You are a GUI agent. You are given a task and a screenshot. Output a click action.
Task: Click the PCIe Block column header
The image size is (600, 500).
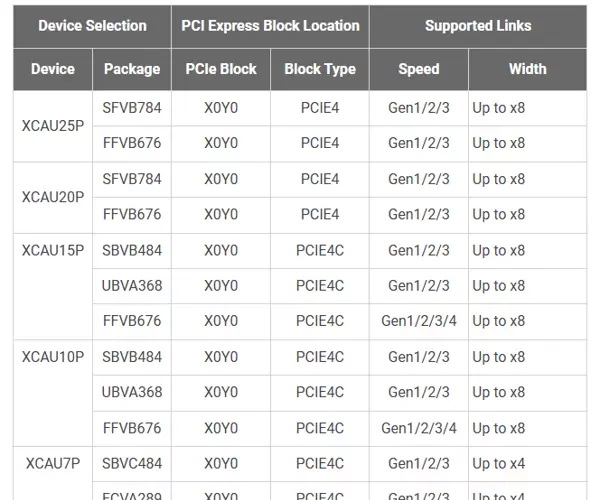[x=221, y=69]
